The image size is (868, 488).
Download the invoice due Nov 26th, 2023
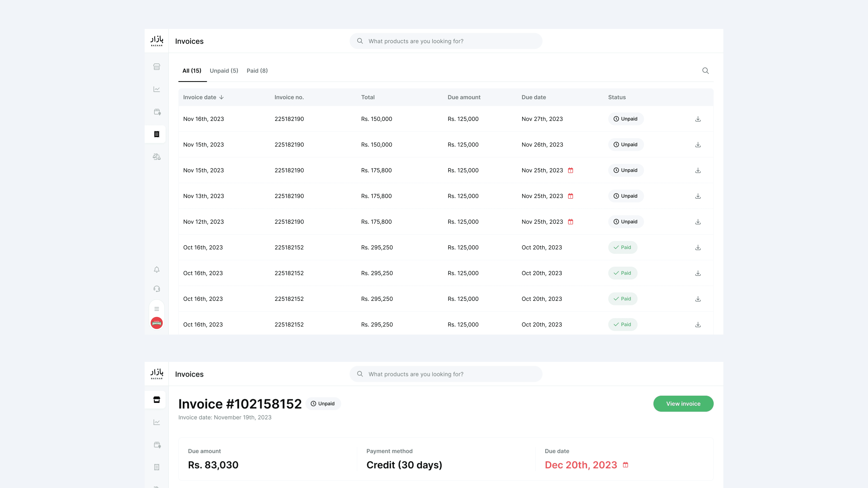[x=698, y=144]
